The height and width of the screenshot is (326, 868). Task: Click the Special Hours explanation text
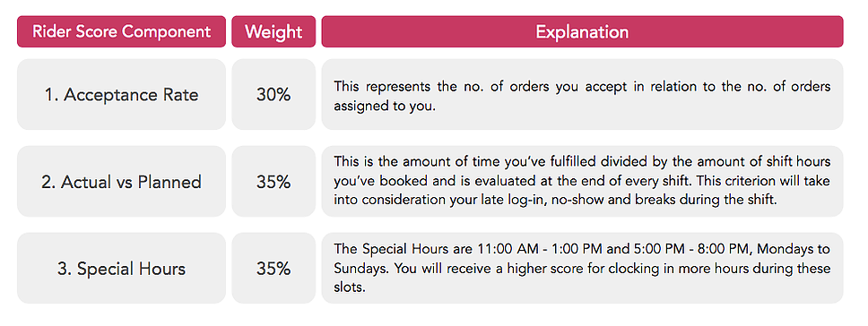pos(582,269)
